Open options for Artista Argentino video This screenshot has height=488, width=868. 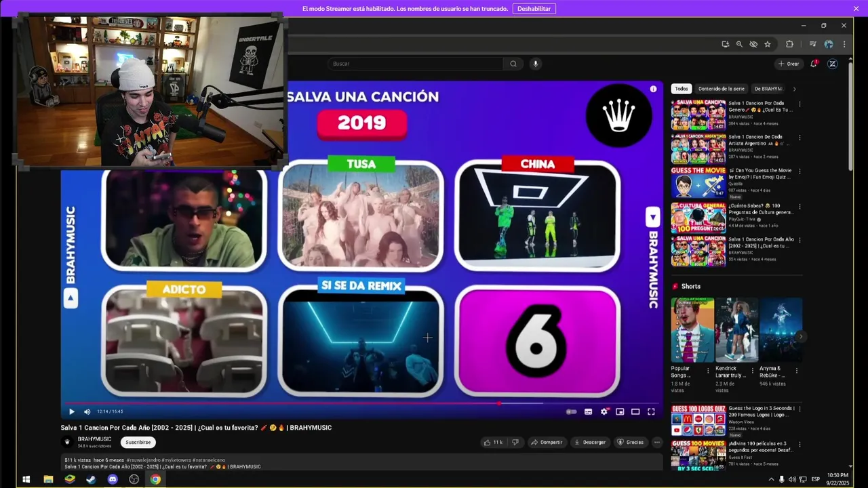(800, 138)
